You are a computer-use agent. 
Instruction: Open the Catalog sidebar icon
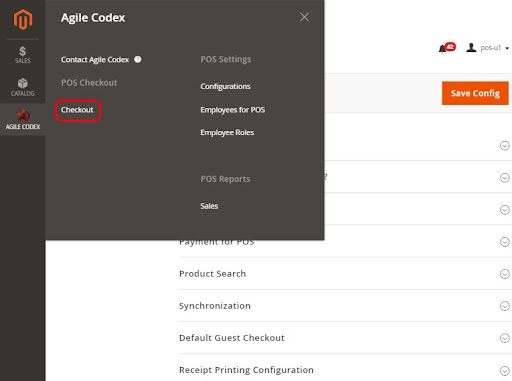click(23, 87)
